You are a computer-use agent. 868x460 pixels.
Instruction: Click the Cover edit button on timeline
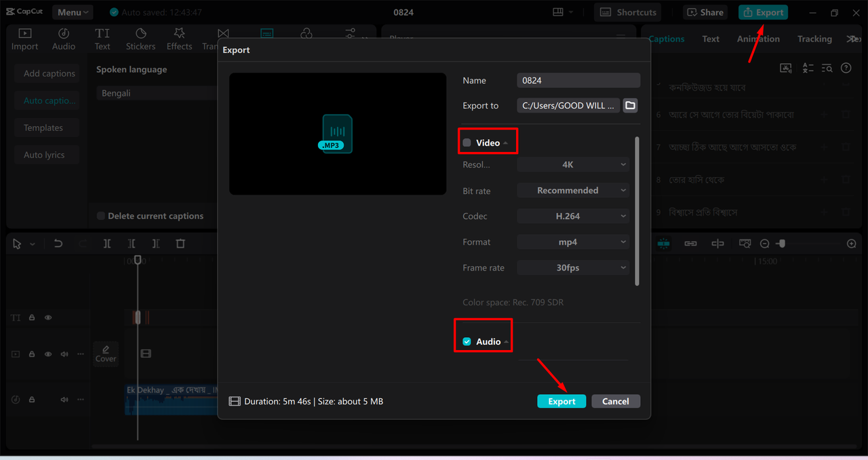point(106,353)
